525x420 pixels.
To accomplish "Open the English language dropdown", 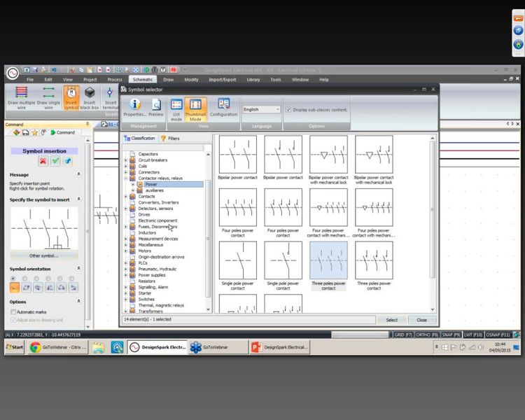I will [261, 109].
